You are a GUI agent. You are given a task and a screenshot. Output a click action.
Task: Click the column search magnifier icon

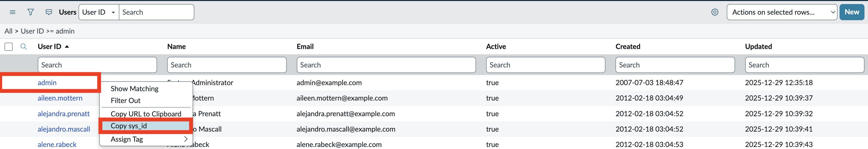[24, 47]
